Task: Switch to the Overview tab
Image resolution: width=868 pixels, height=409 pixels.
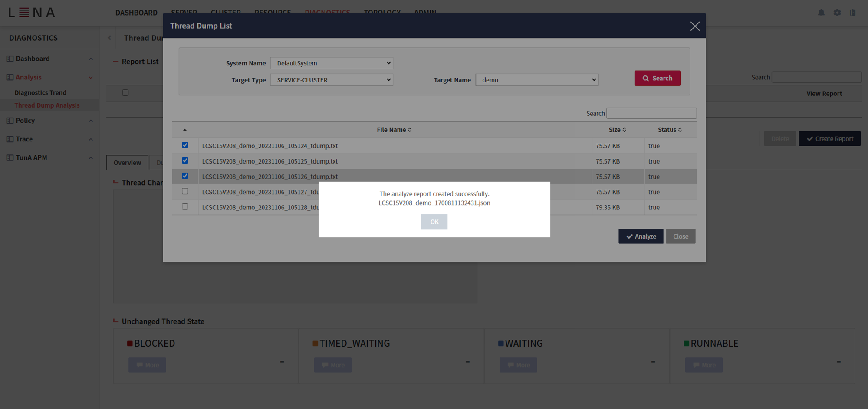Action: pos(127,163)
